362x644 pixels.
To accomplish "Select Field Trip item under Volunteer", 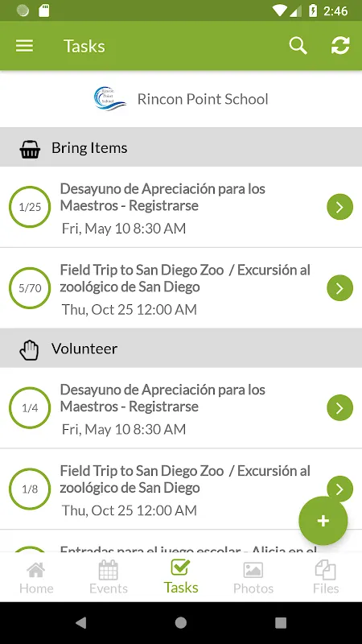I will click(x=181, y=489).
